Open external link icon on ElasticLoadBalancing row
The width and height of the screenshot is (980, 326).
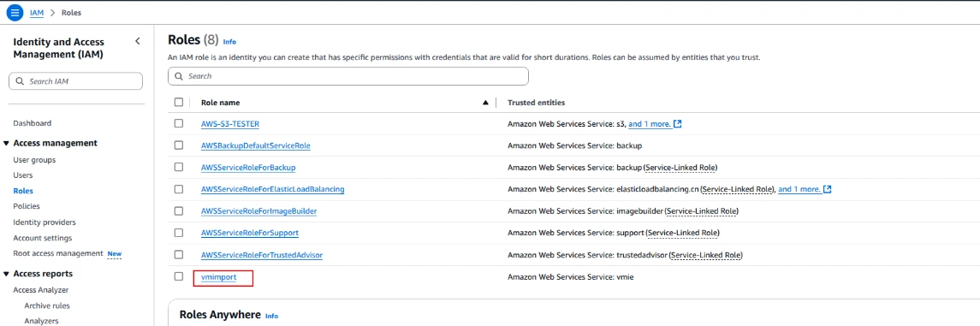click(x=828, y=189)
